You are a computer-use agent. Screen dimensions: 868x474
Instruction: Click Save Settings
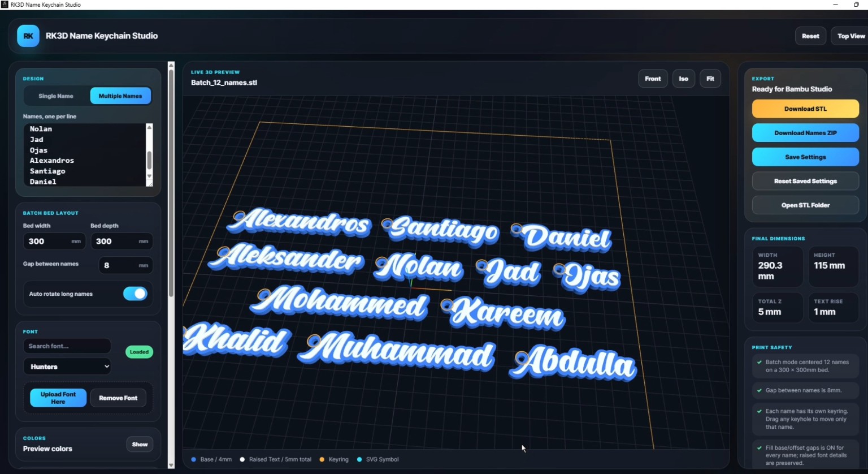tap(805, 157)
